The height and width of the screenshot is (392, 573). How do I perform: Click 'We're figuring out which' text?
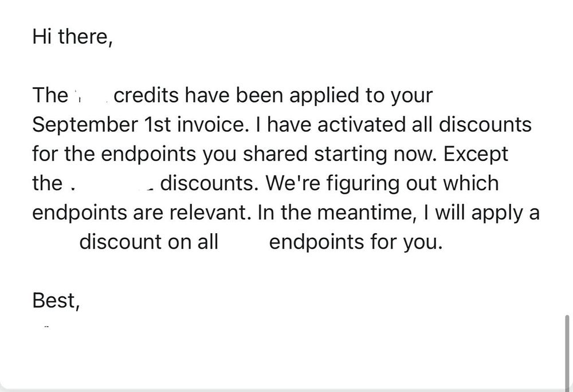382,184
